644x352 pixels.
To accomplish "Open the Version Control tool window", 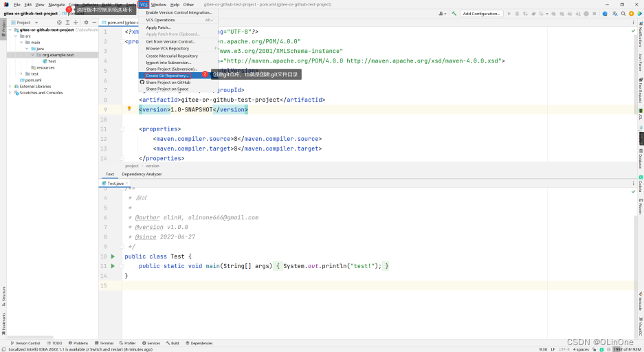I will click(25, 343).
